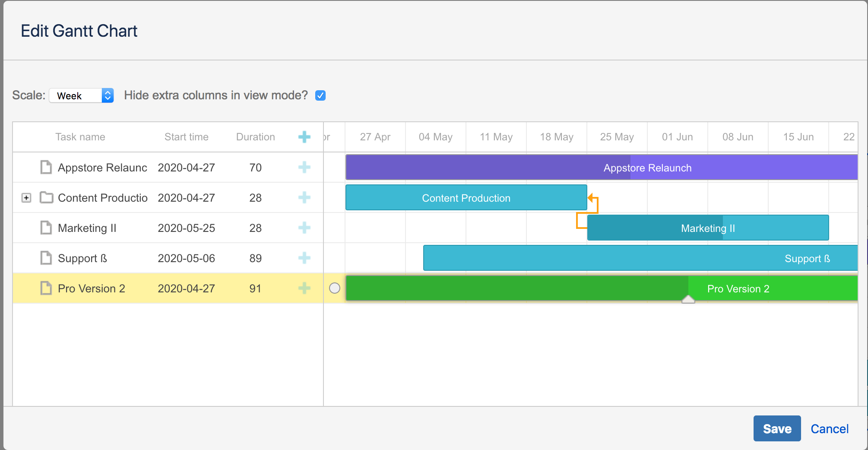Click the 01 Jun timeline header
Viewport: 868px width, 450px height.
(678, 137)
